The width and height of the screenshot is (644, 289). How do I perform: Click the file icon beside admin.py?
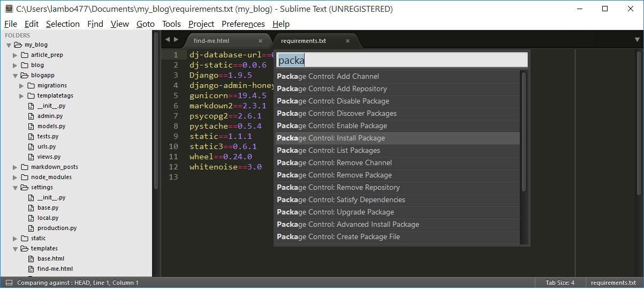pos(32,116)
